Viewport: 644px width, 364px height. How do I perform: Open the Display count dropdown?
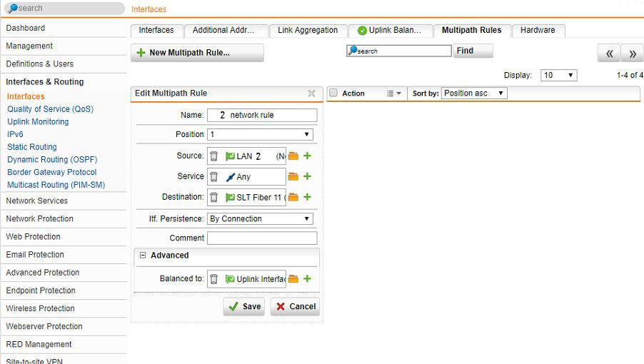point(559,75)
